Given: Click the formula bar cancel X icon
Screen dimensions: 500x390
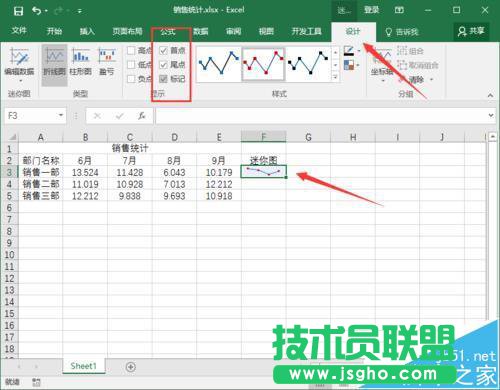Looking at the screenshot, I should coord(97,116).
